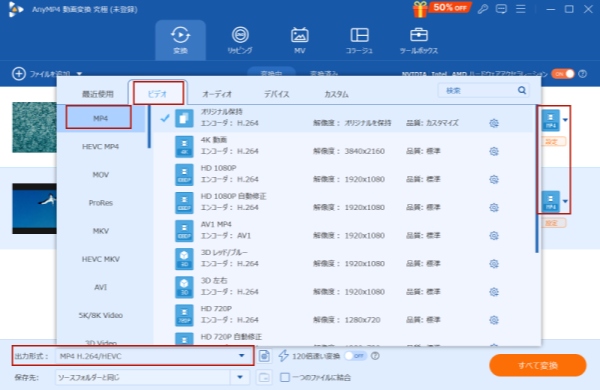The width and height of the screenshot is (600, 390).
Task: Expand second file's format dropdown arrow
Action: pyautogui.click(x=565, y=202)
